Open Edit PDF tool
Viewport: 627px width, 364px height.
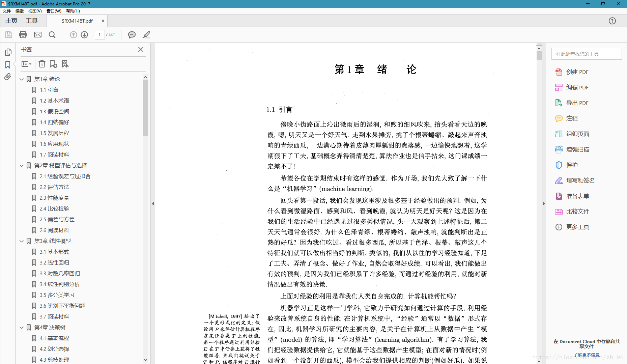[x=572, y=87]
